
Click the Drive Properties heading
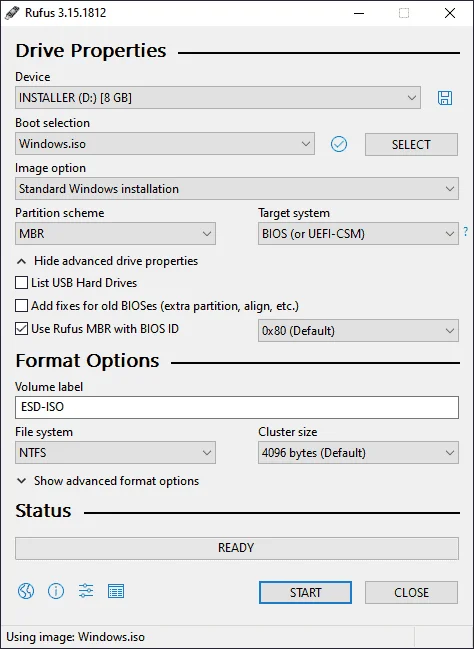point(91,50)
